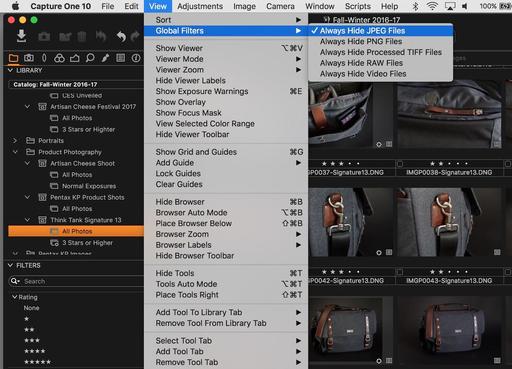
Task: Toggle Show Exposure Warnings
Action: [226, 91]
